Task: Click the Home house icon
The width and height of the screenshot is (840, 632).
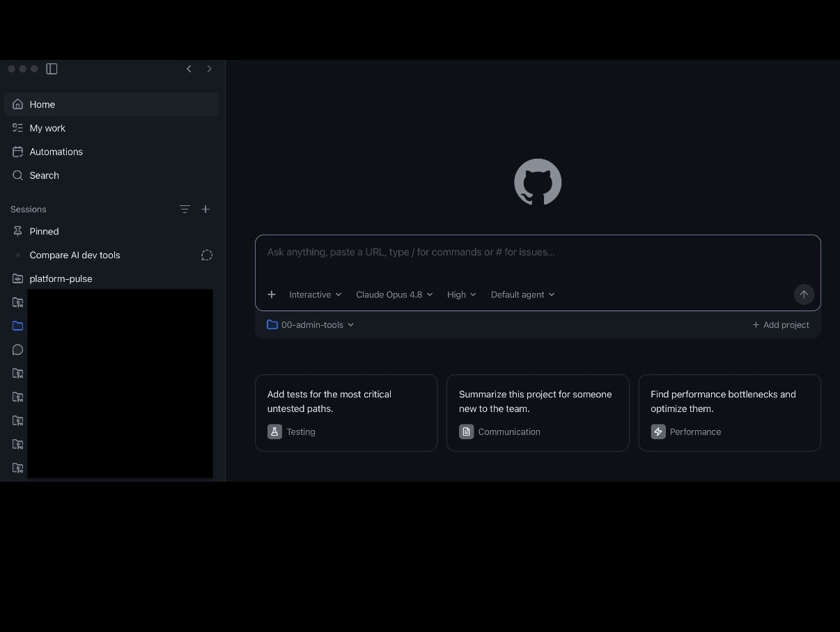Action: [18, 104]
